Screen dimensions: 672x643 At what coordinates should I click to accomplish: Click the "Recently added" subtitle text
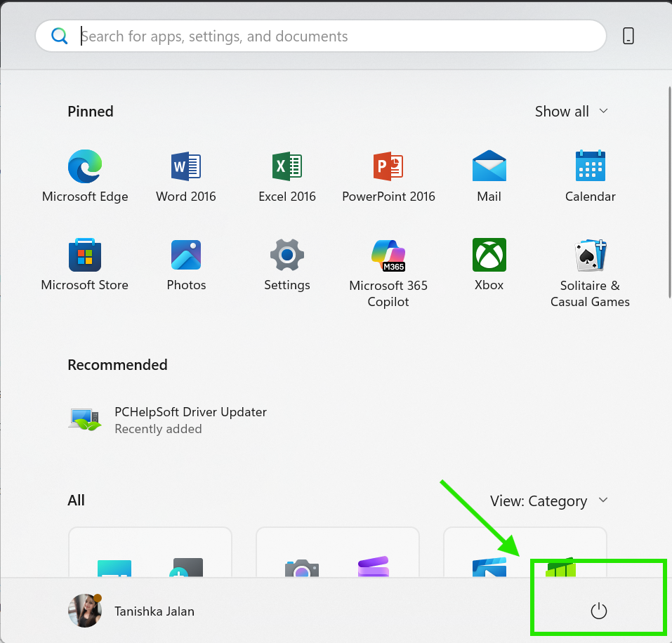click(158, 429)
